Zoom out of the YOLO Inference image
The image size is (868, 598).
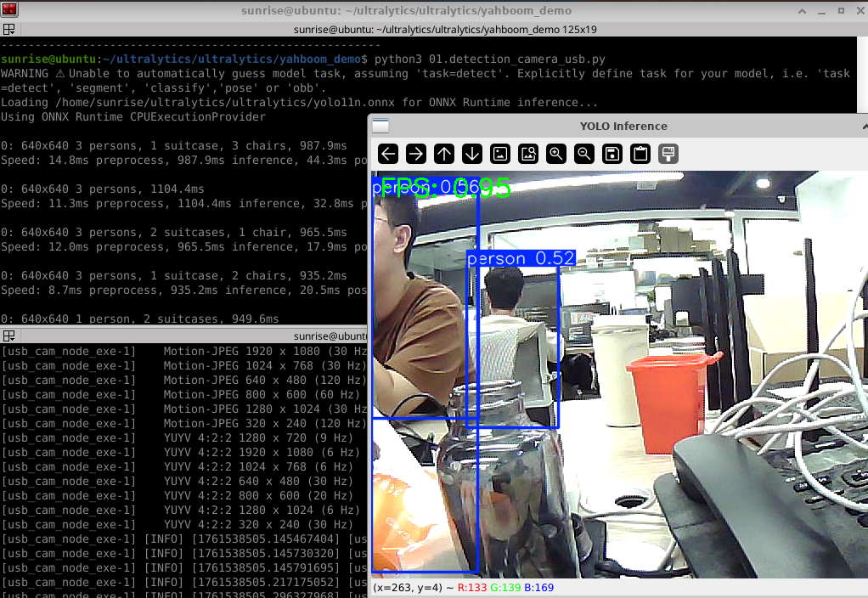(x=584, y=154)
